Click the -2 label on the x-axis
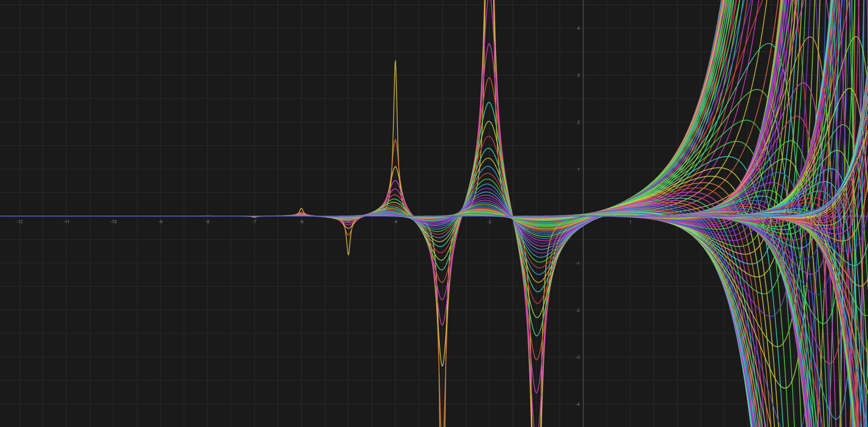Screen dimensions: 868x427 490,222
